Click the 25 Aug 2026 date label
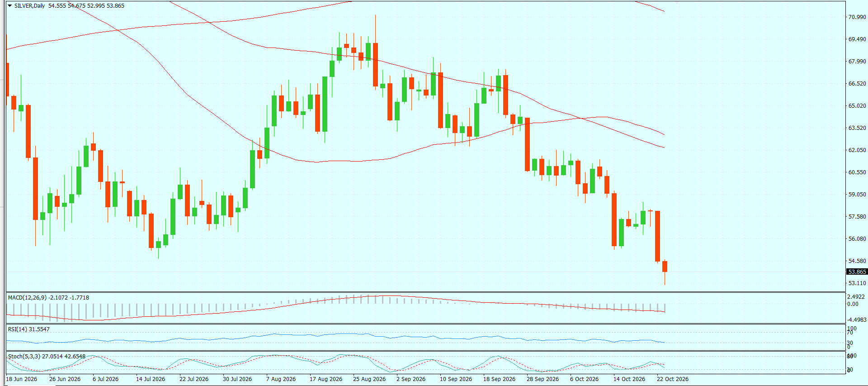Image resolution: width=868 pixels, height=386 pixels. (369, 379)
